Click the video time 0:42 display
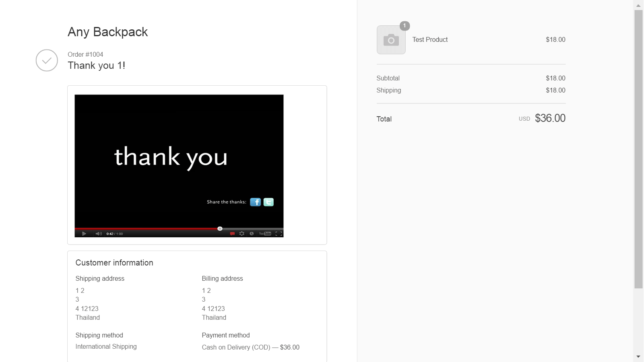 click(x=109, y=234)
